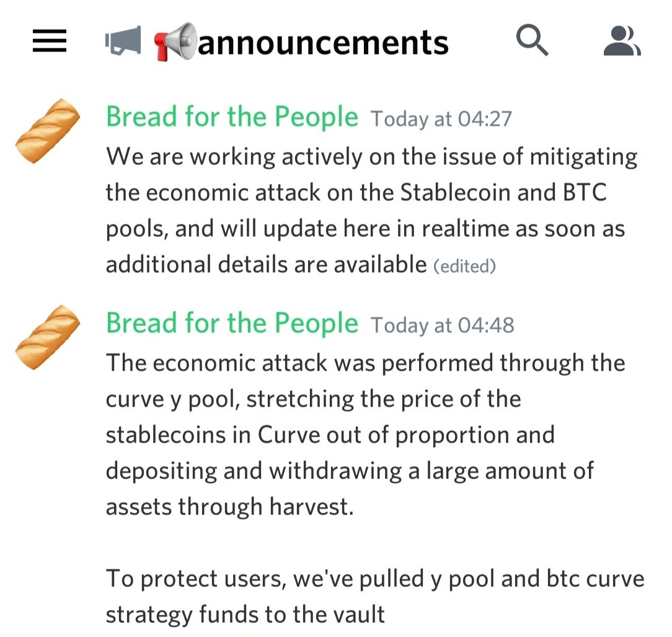
Task: Select the curve y pool attack explanation text
Action: (x=366, y=435)
